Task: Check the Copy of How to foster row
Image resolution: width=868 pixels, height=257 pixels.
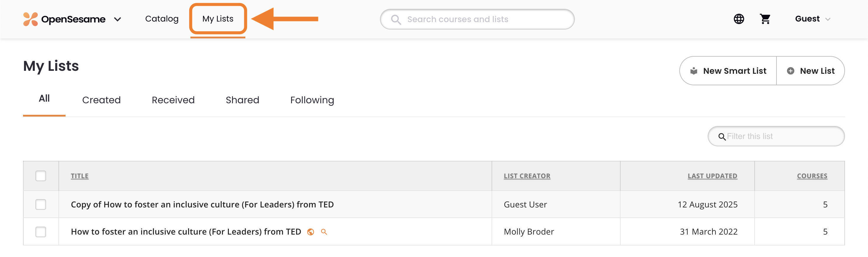Action: pyautogui.click(x=41, y=204)
